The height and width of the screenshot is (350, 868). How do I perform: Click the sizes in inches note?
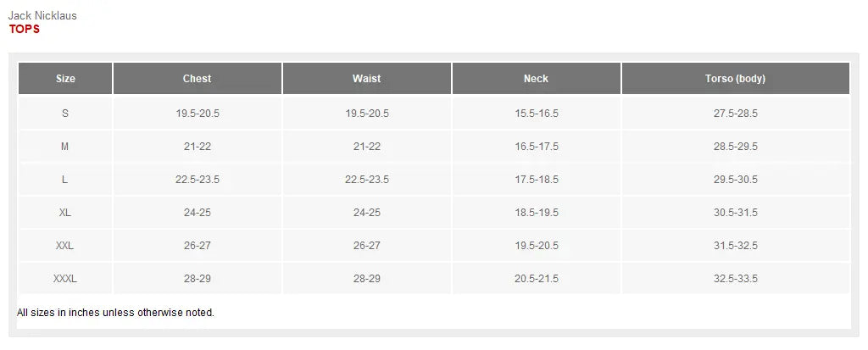[x=115, y=313]
